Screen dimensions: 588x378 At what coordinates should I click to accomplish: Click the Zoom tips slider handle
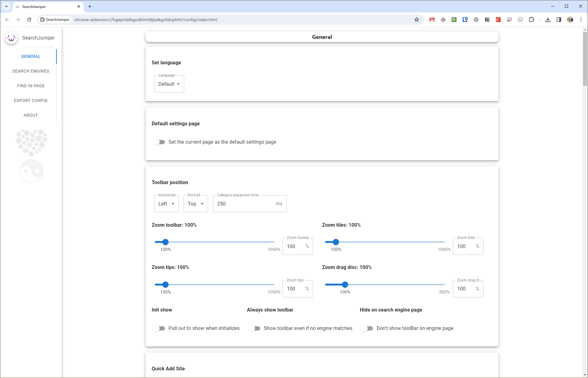click(x=165, y=285)
